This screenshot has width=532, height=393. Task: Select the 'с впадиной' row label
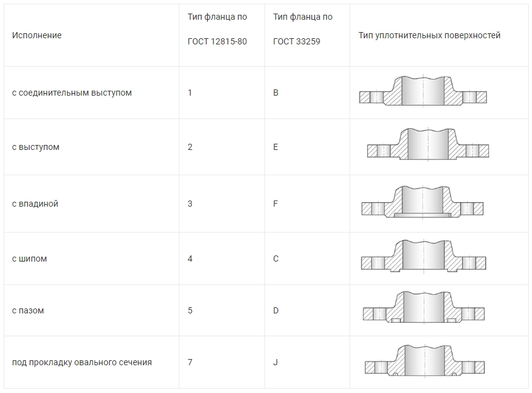pos(35,204)
